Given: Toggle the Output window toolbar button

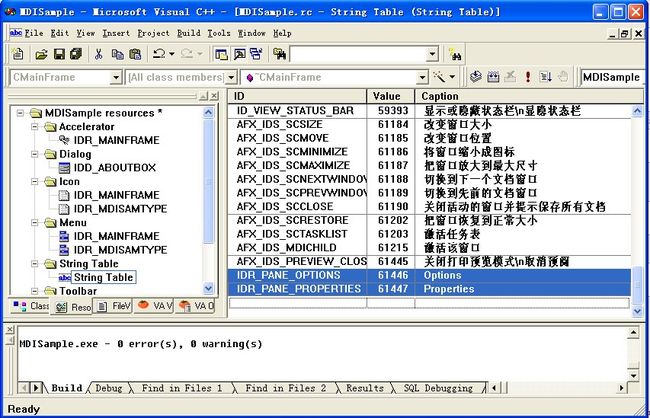Looking at the screenshot, I should (239, 54).
